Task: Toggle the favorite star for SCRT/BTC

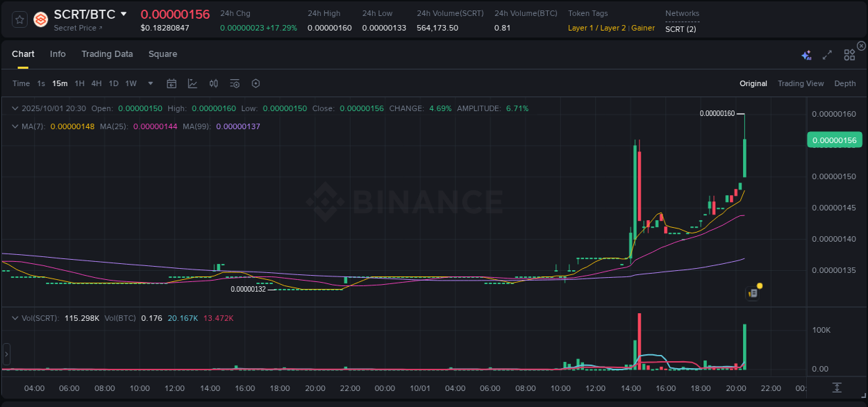Action: [19, 19]
